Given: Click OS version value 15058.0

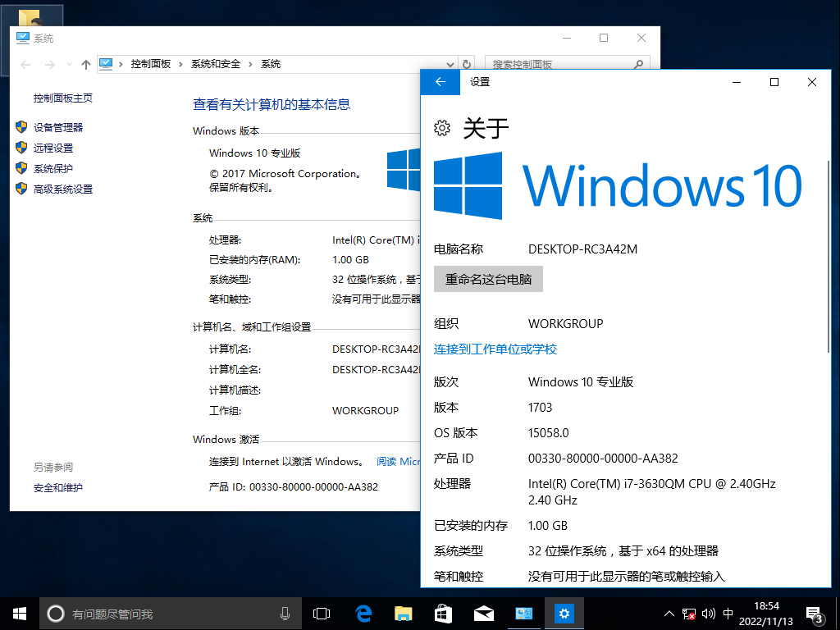Looking at the screenshot, I should tap(549, 433).
